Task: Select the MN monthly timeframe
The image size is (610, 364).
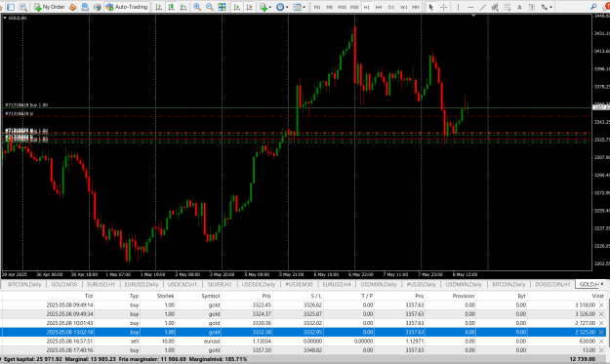Action: coord(416,7)
